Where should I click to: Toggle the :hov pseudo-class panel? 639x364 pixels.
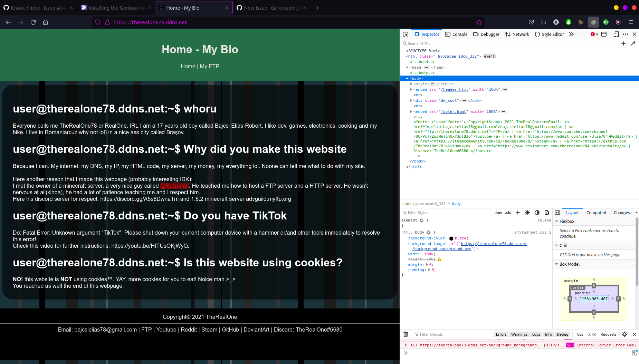pos(498,213)
